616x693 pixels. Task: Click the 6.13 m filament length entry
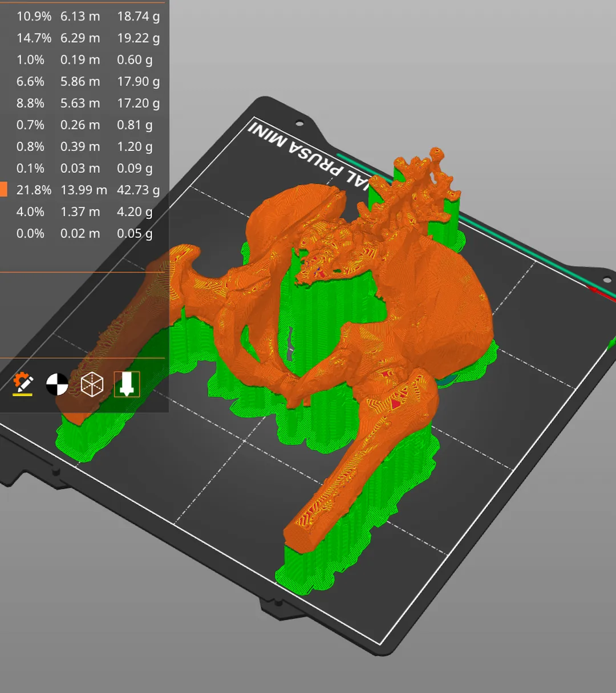pos(80,17)
